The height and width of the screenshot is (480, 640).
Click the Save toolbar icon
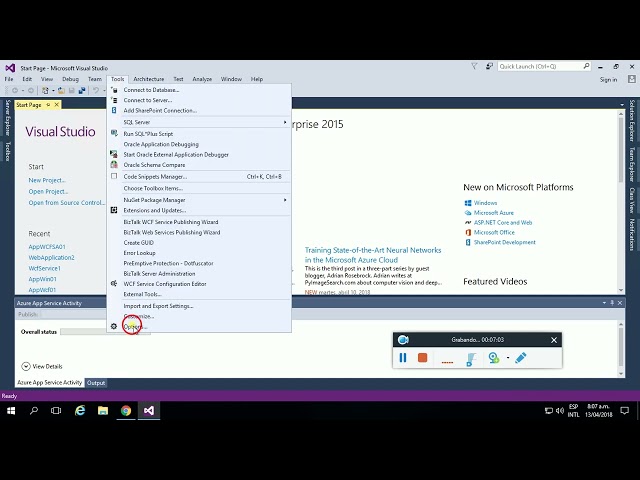72,90
